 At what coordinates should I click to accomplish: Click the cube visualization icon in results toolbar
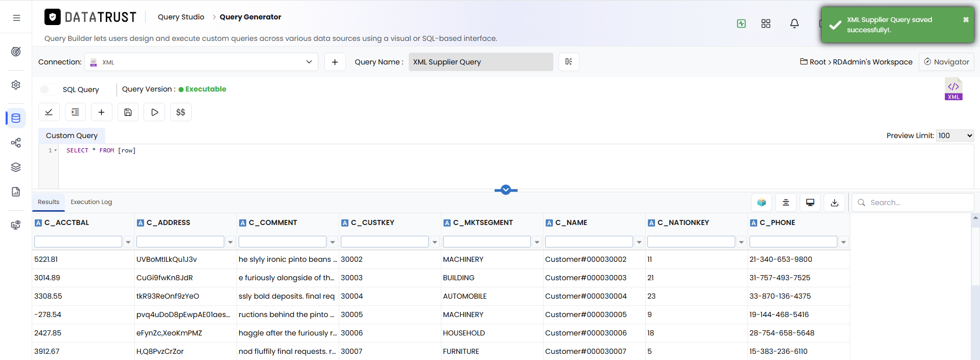[761, 202]
